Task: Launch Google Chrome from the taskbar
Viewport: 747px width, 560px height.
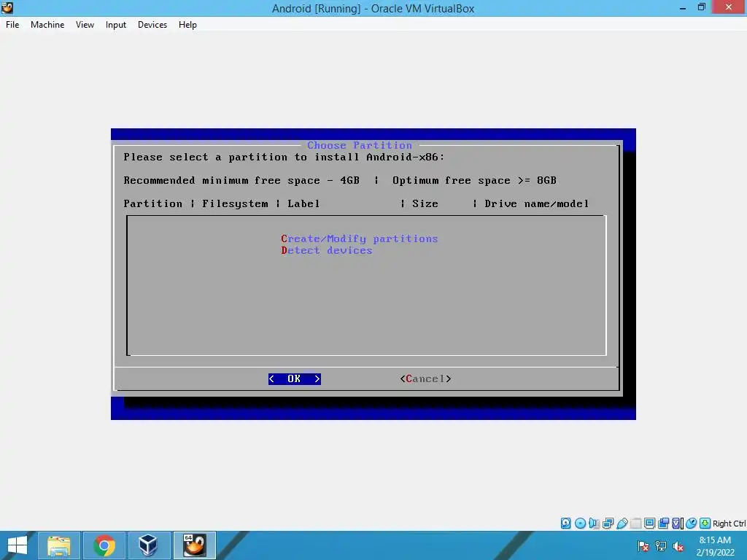Action: [x=104, y=545]
